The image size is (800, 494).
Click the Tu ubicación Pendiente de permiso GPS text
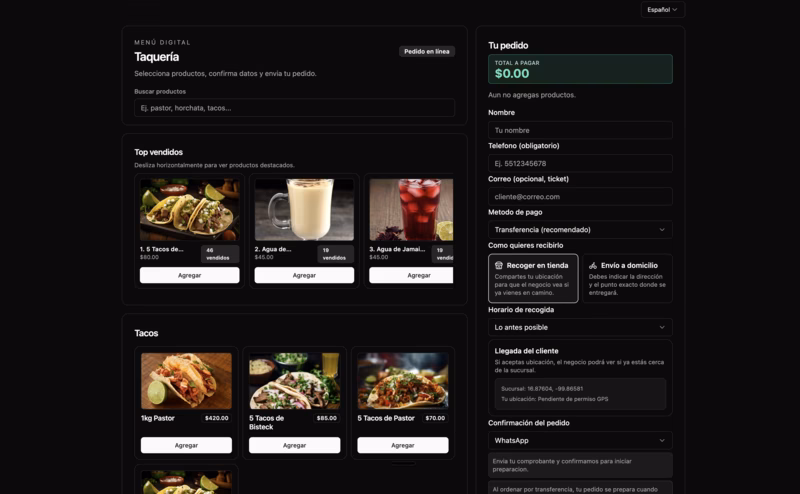[555, 399]
